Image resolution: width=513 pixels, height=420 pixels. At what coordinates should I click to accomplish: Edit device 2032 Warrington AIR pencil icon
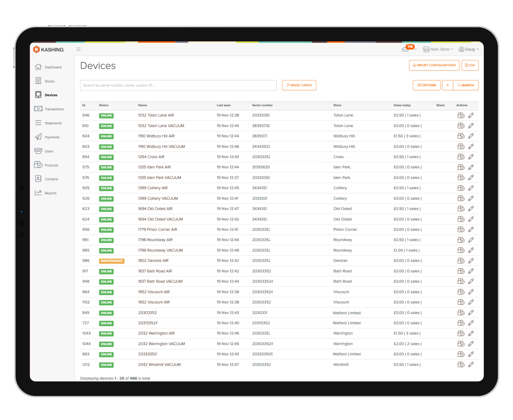471,334
